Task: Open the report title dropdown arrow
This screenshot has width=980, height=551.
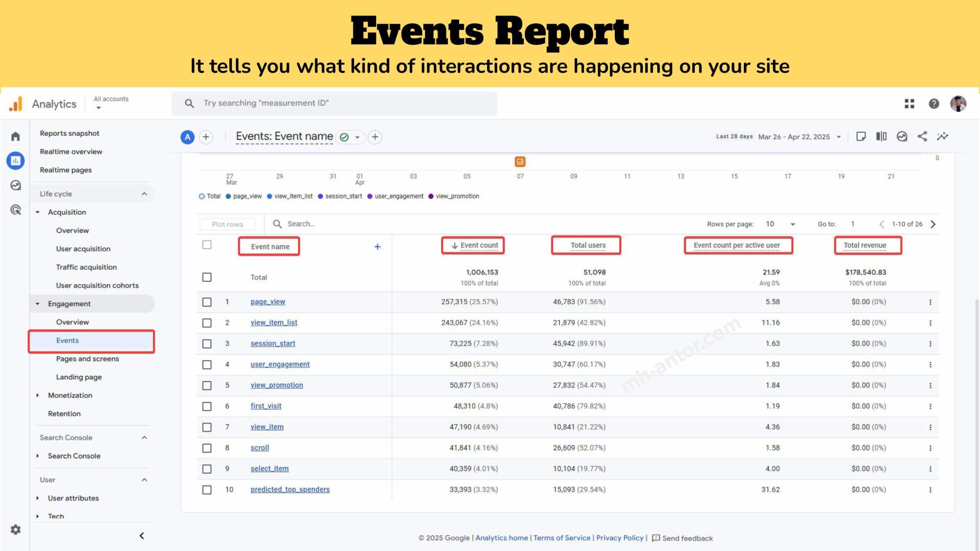Action: (357, 137)
